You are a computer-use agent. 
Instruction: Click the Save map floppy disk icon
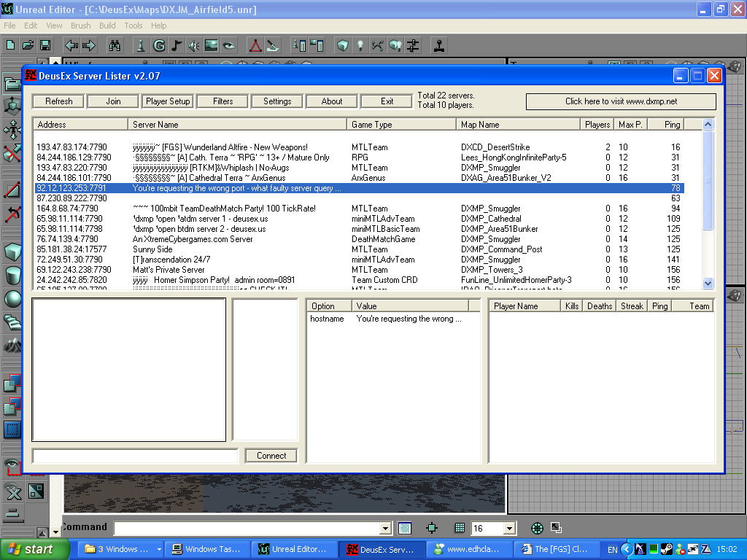tap(45, 46)
